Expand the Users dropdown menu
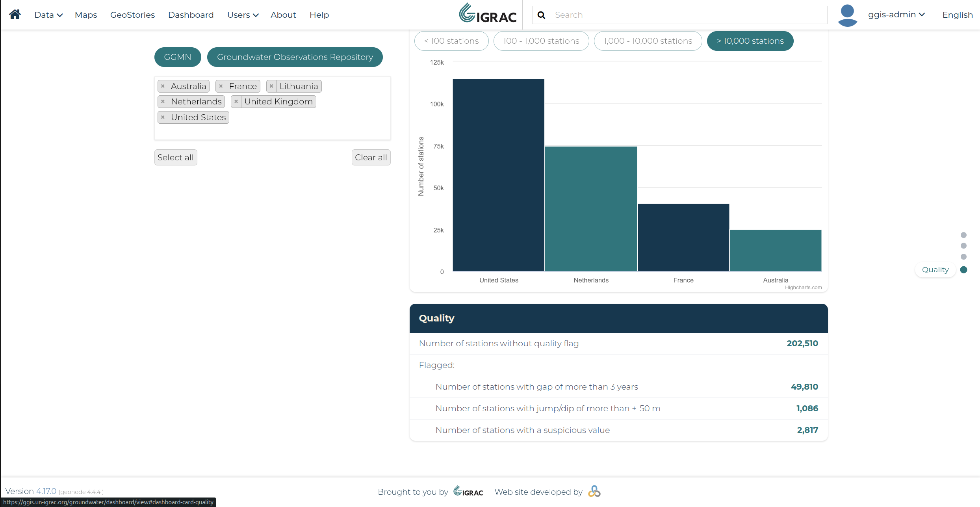The width and height of the screenshot is (980, 507). click(x=243, y=15)
